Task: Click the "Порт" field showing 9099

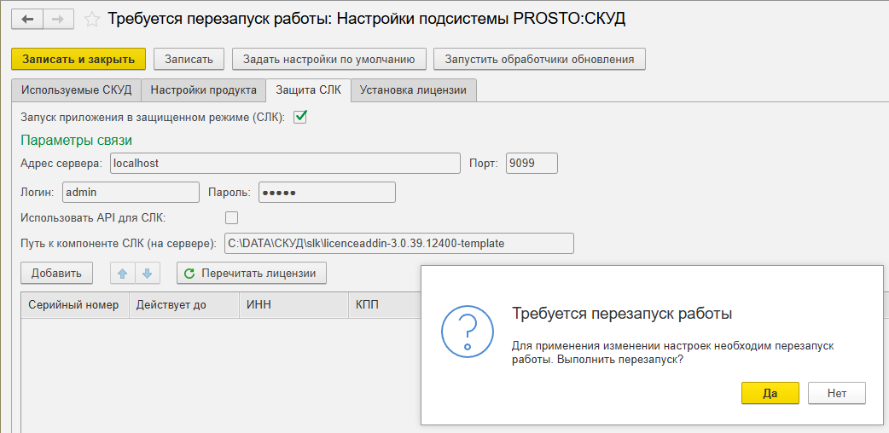Action: [531, 162]
